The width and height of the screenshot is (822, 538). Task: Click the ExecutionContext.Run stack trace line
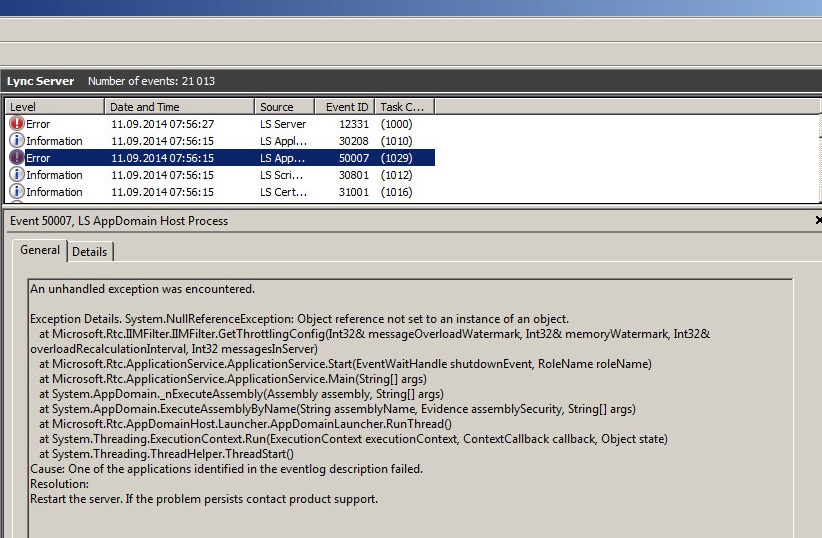click(x=353, y=439)
